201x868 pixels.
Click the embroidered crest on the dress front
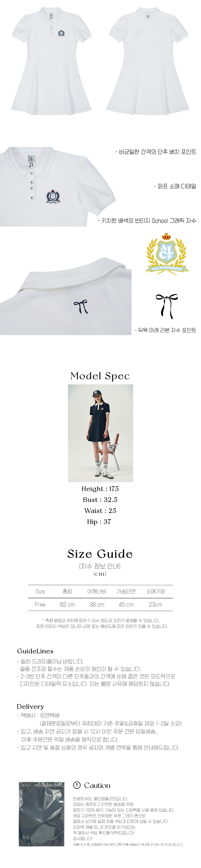pos(53,197)
